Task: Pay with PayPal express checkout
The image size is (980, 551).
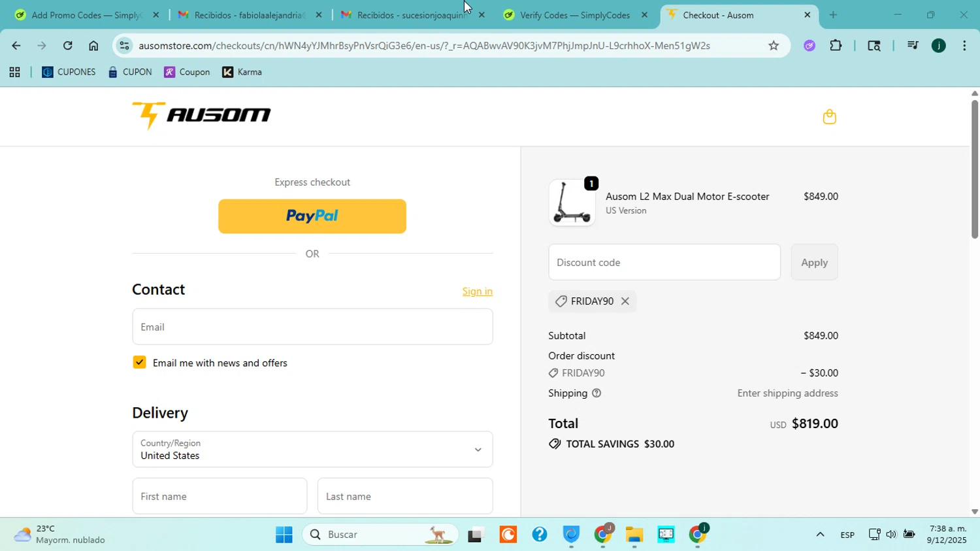Action: (312, 216)
